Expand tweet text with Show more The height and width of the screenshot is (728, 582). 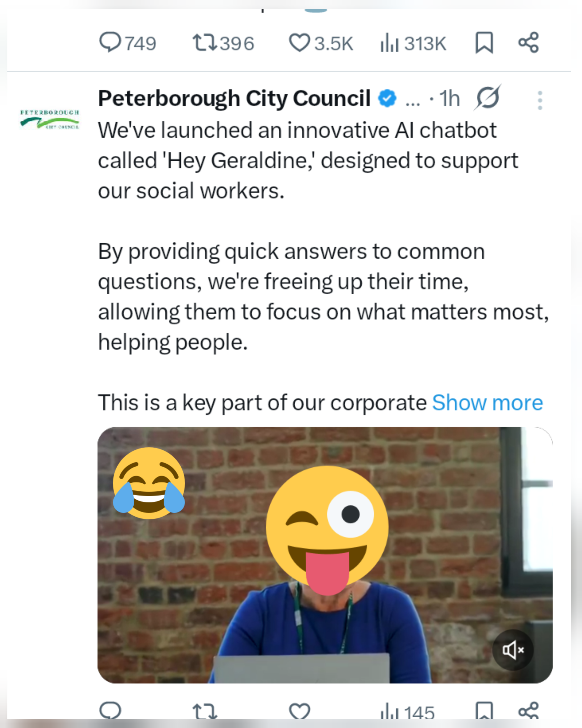(487, 403)
